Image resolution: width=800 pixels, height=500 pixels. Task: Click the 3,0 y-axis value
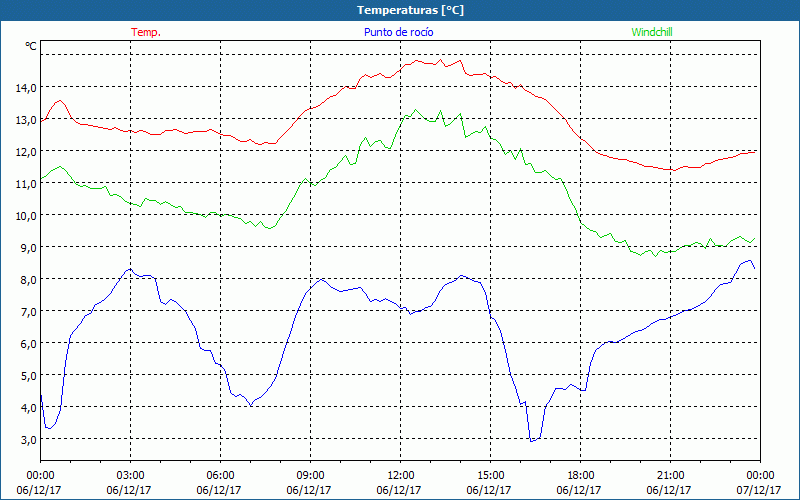click(x=29, y=440)
